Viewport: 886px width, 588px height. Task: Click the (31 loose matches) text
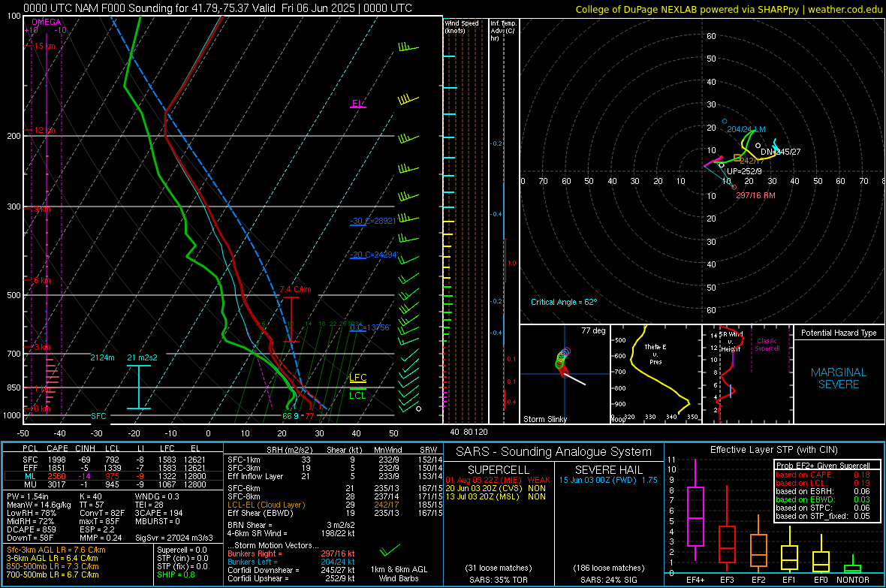click(499, 568)
